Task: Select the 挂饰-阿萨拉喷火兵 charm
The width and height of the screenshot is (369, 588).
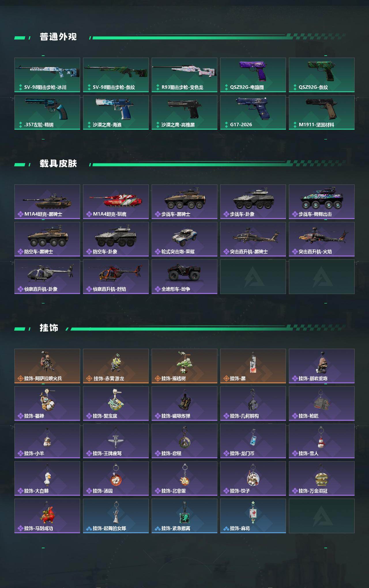Action: pyautogui.click(x=47, y=366)
